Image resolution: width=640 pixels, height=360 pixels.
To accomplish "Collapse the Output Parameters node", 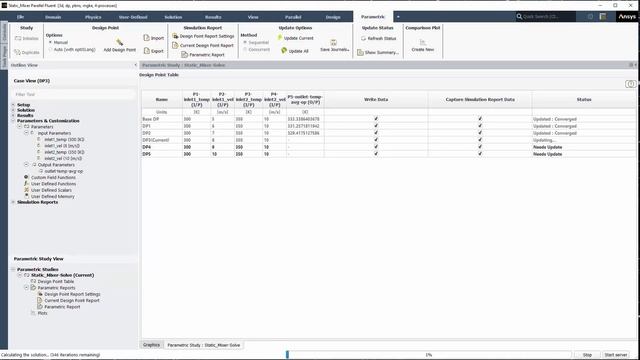I will tap(26, 164).
